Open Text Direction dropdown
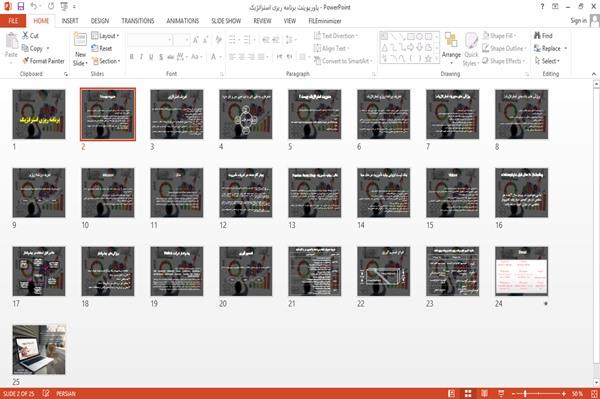The width and height of the screenshot is (600, 399). [x=336, y=36]
